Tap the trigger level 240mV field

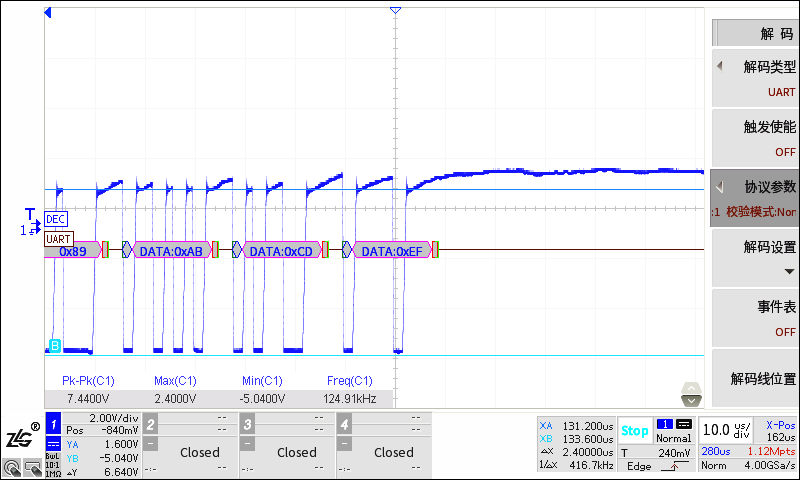point(656,452)
